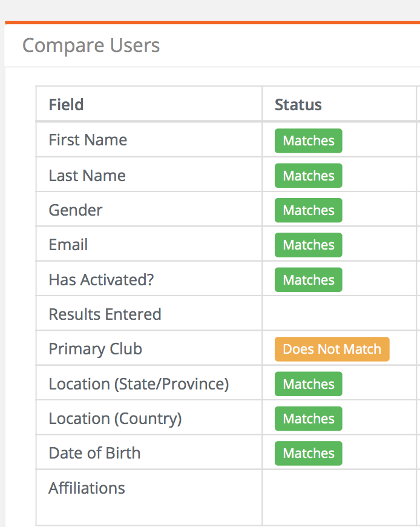This screenshot has width=420, height=527.
Task: Click the State/Province Matches badge
Action: coord(308,384)
